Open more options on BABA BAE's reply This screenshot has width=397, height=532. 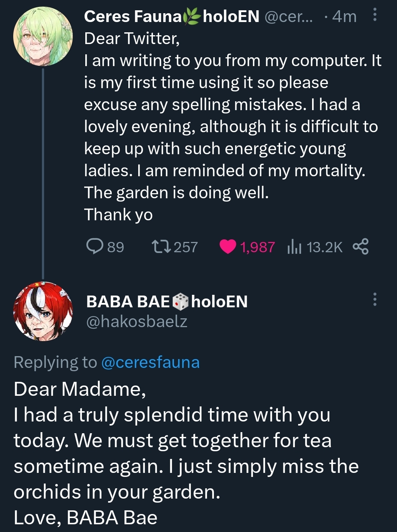[375, 300]
